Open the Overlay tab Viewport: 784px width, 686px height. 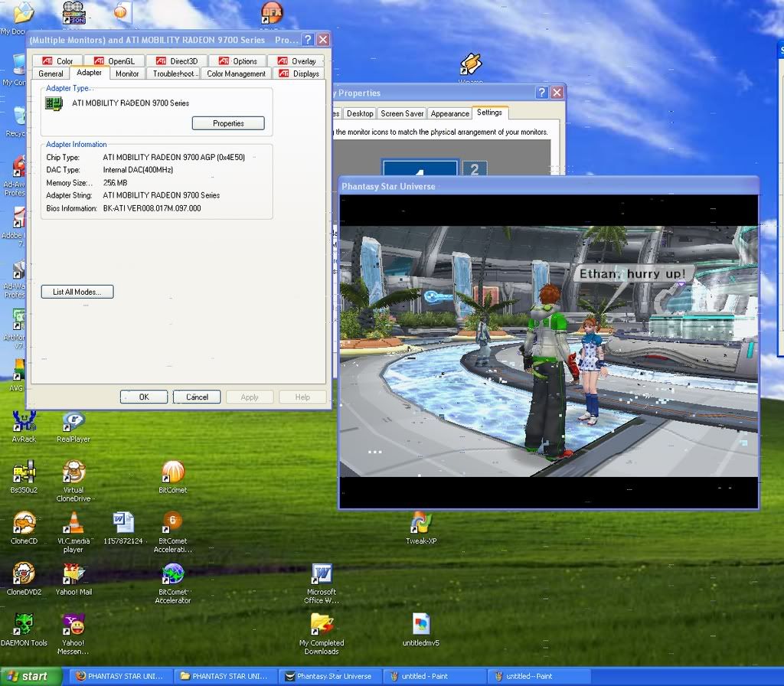pyautogui.click(x=296, y=61)
